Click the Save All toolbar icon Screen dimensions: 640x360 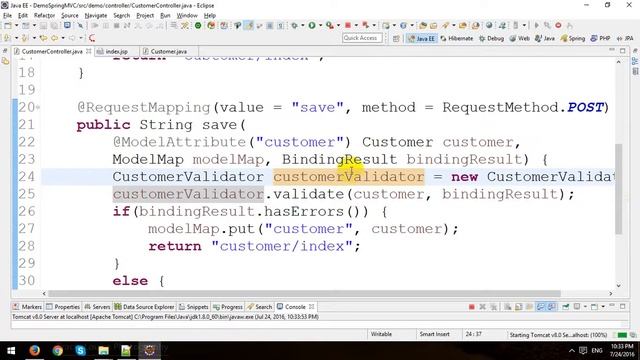click(54, 25)
